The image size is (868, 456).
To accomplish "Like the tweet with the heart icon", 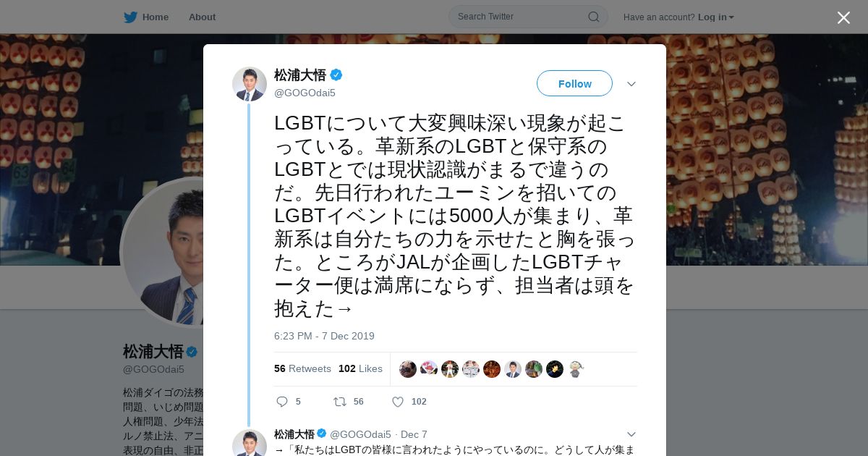I will 398,402.
